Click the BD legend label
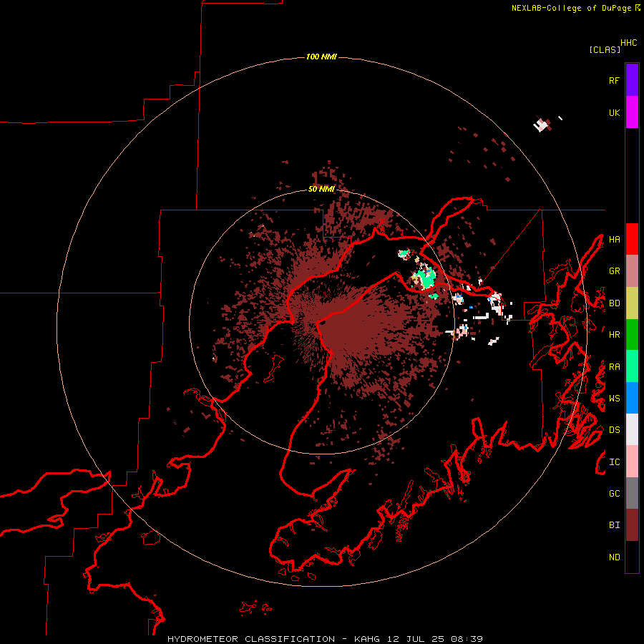This screenshot has height=644, width=644. (614, 303)
